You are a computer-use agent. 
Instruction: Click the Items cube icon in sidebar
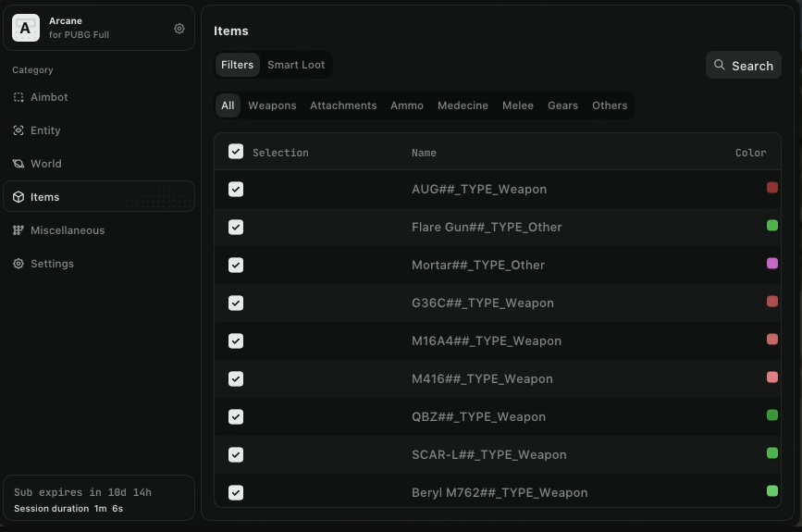pos(19,197)
